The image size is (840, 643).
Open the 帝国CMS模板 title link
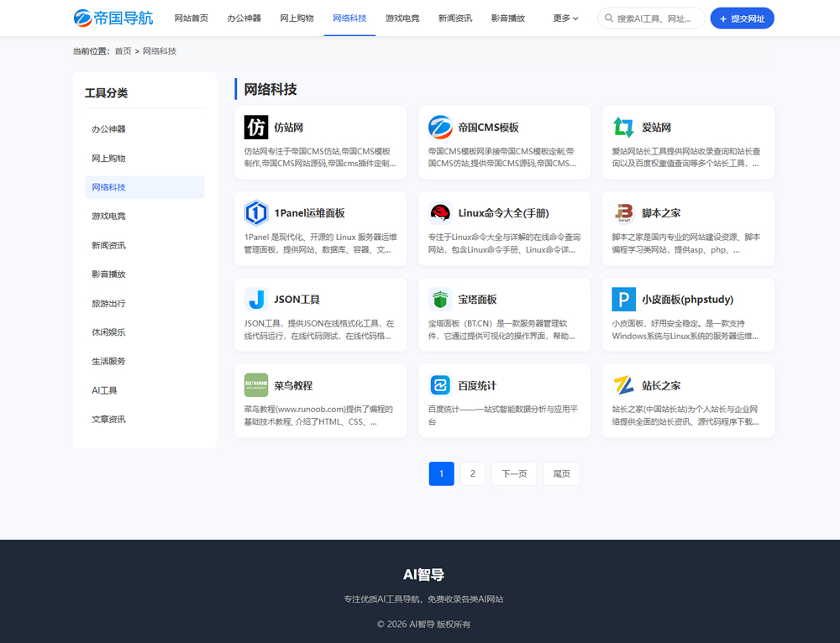[488, 128]
